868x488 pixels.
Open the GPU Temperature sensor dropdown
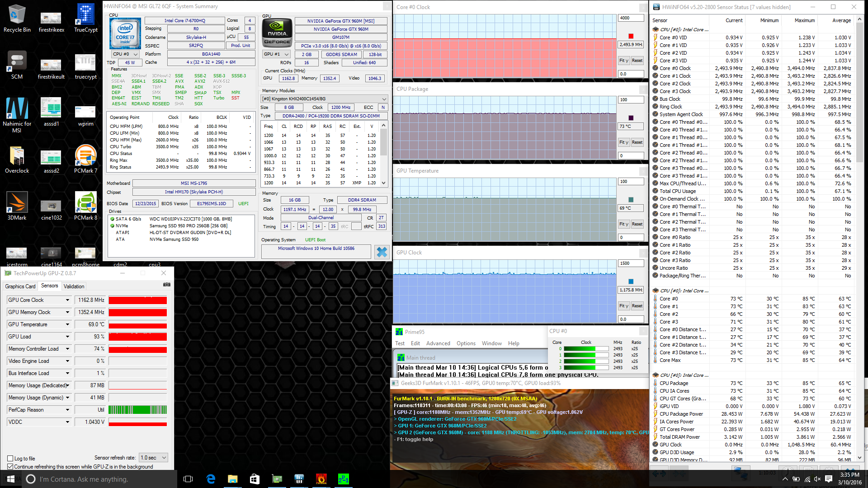click(x=67, y=324)
